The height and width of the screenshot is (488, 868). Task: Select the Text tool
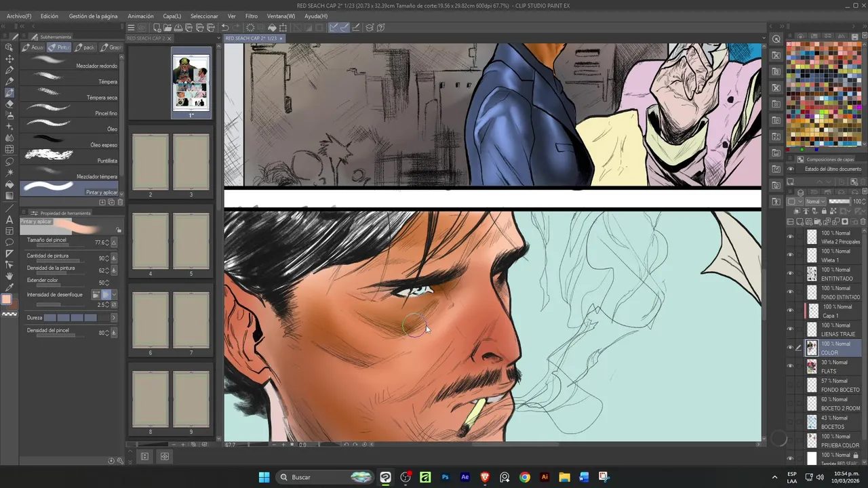tap(9, 220)
